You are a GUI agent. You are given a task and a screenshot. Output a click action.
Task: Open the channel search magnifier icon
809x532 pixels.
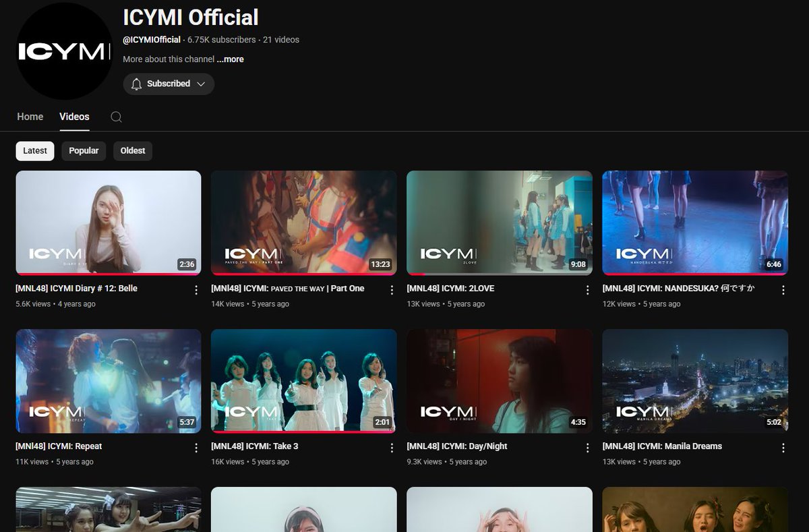[116, 117]
